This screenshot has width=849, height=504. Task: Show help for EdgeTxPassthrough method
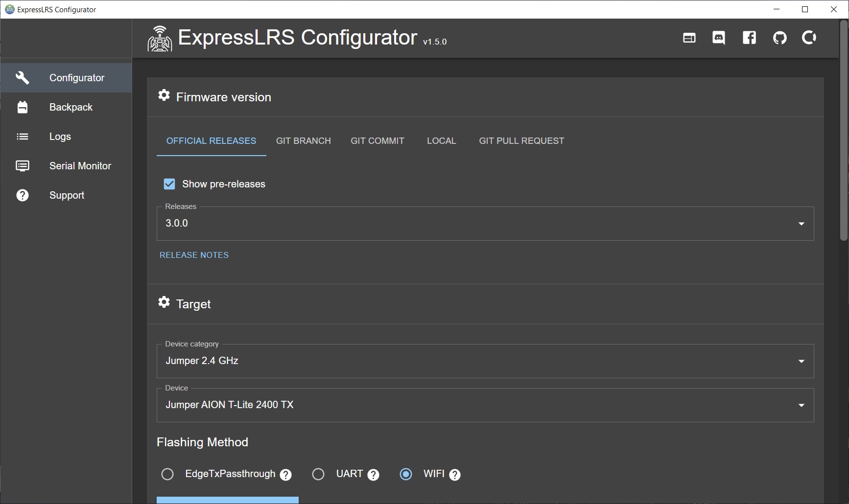point(286,475)
